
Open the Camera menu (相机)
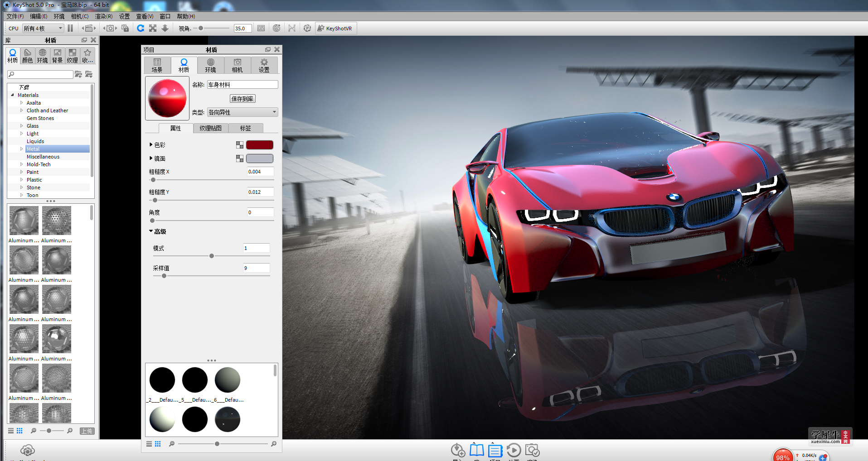[80, 16]
